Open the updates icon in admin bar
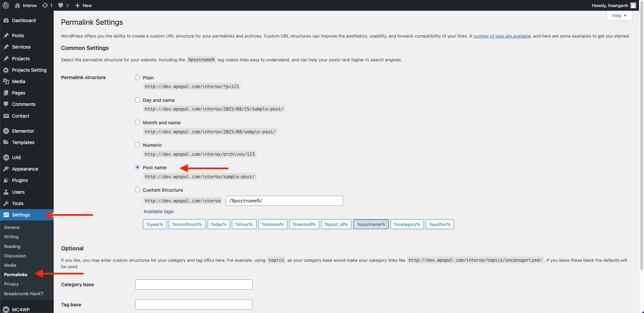Screen dimensions: 644x313 pyautogui.click(x=45, y=5)
